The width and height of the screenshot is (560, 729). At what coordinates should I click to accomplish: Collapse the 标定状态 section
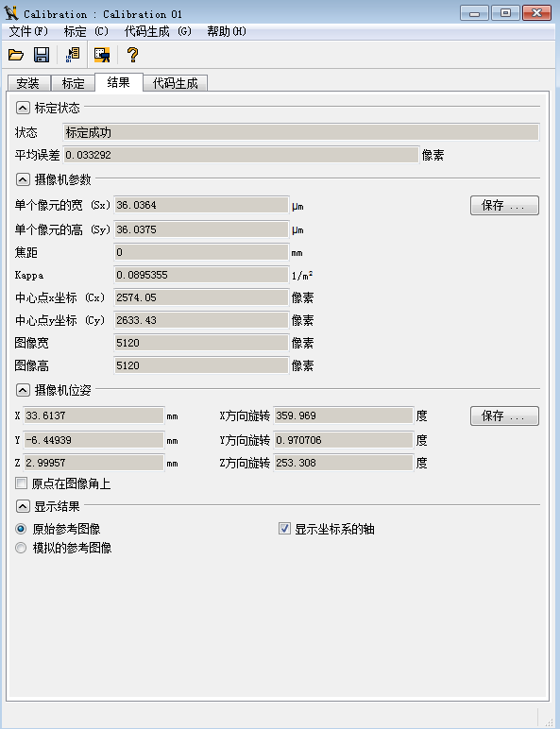pyautogui.click(x=23, y=108)
